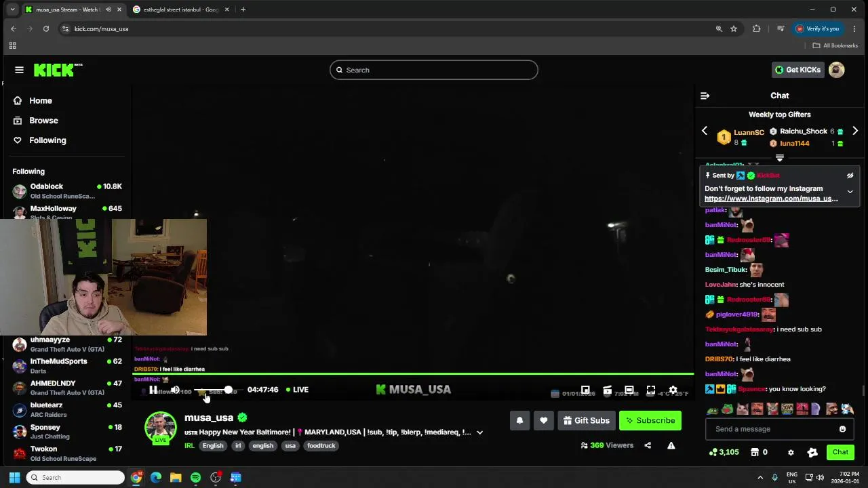Mute the stream volume

coord(175,390)
